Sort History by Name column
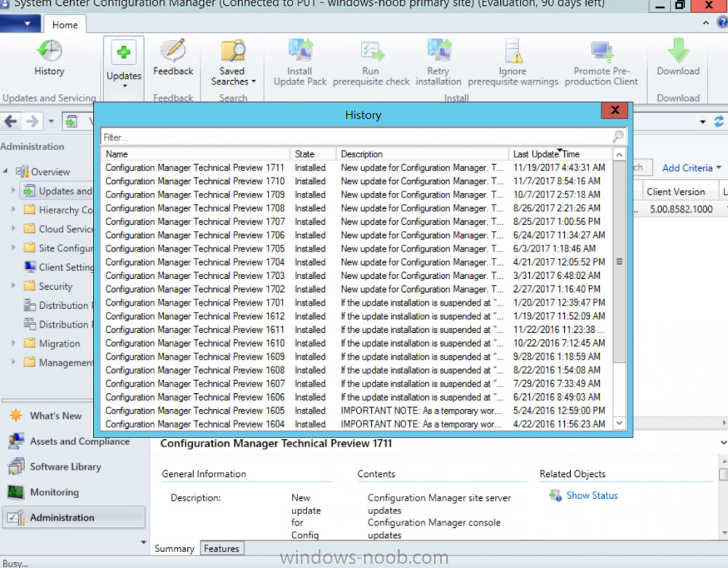This screenshot has height=568, width=728. pyautogui.click(x=195, y=154)
